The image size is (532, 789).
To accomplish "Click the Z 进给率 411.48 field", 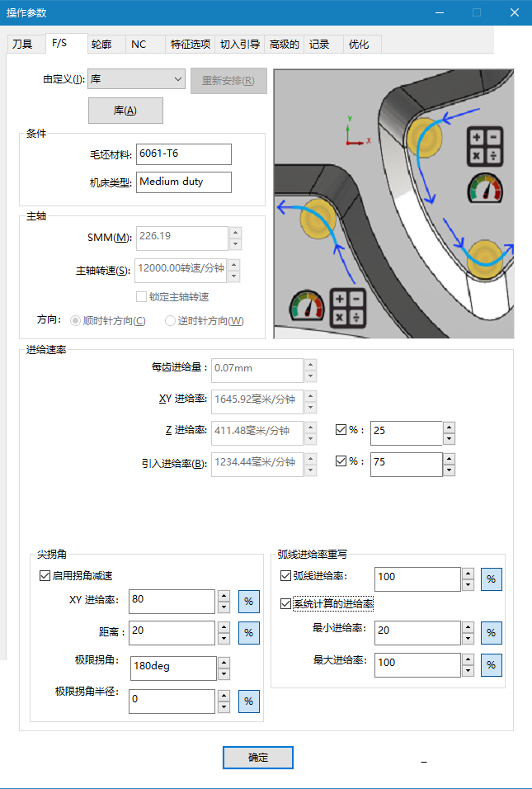I will [257, 432].
